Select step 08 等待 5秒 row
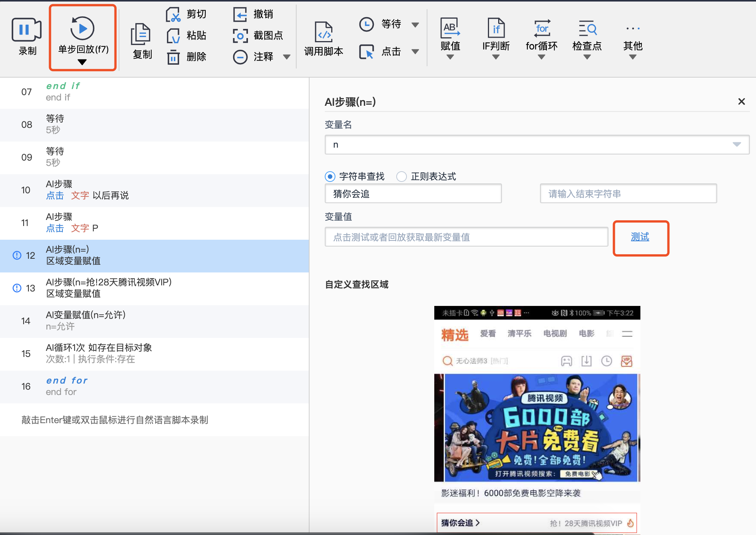This screenshot has height=535, width=756. coord(154,125)
